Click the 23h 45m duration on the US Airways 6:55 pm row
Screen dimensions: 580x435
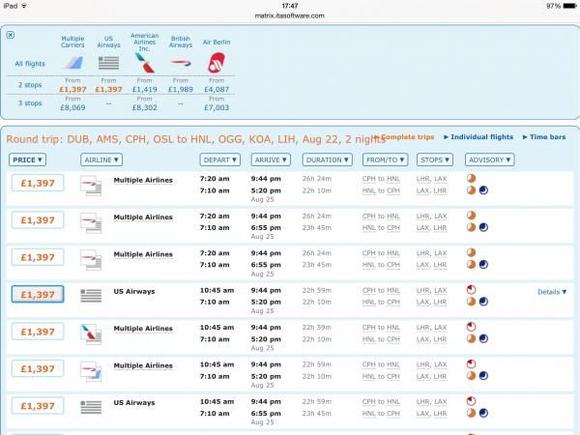317,413
